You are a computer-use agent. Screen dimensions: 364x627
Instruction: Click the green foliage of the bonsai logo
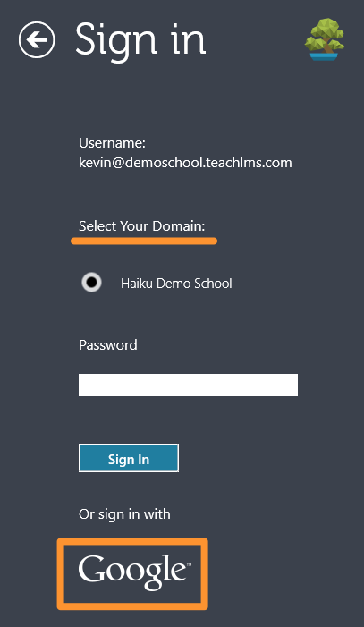(x=325, y=34)
